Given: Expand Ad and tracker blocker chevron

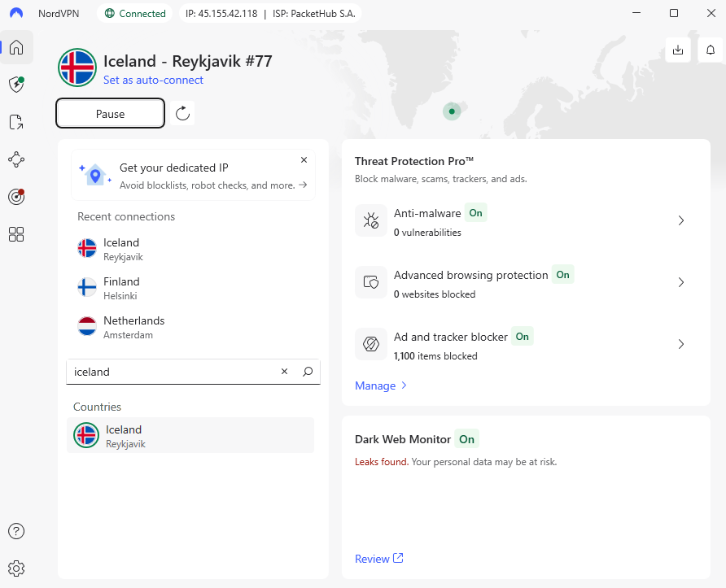Looking at the screenshot, I should (680, 344).
